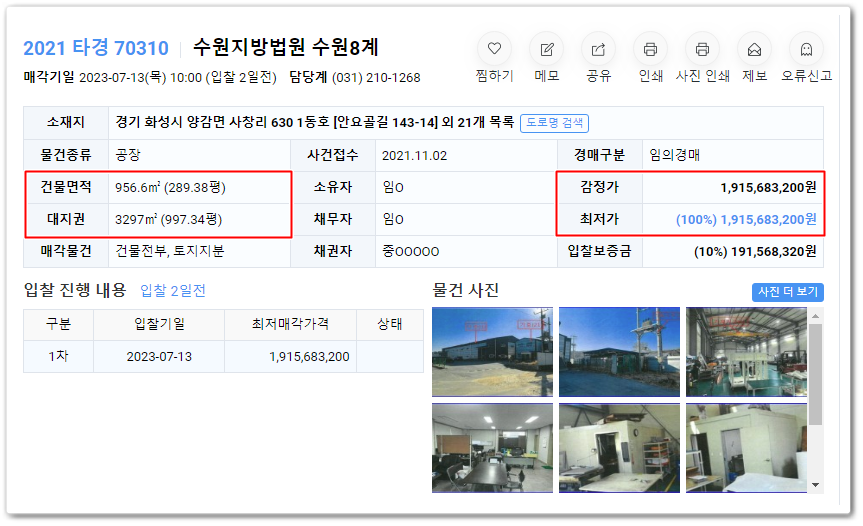This screenshot has height=526, width=863.
Task: Click the address 경기 화성시 양감면 사창리 630 text
Action: pos(204,122)
